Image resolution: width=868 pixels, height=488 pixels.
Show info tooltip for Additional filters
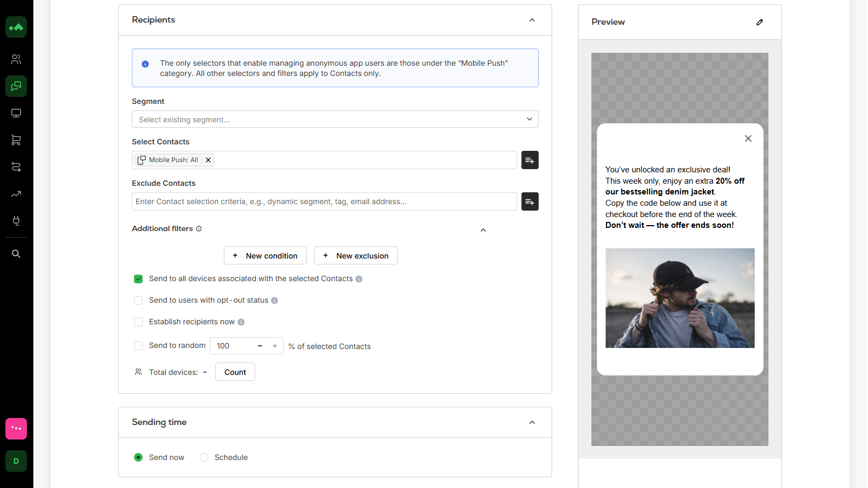click(x=199, y=229)
